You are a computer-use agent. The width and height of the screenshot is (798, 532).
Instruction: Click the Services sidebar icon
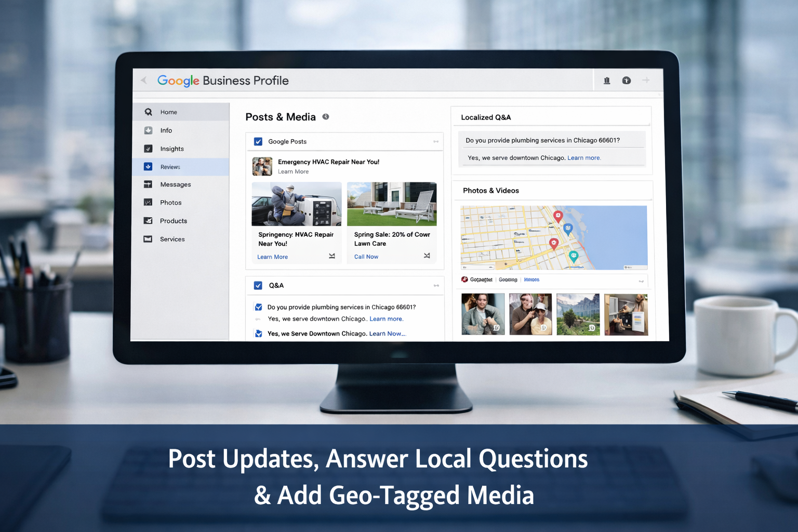(x=148, y=239)
